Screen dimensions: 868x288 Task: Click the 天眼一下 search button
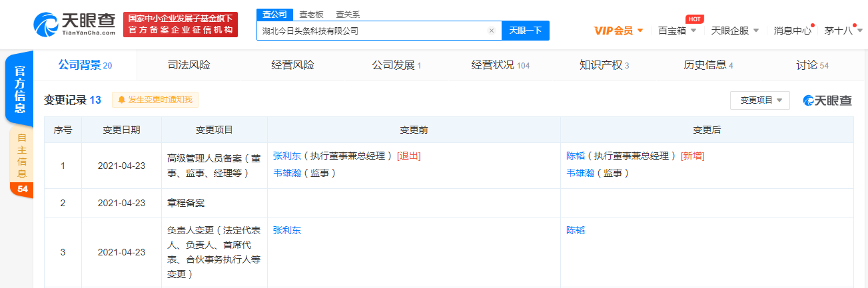tap(525, 31)
